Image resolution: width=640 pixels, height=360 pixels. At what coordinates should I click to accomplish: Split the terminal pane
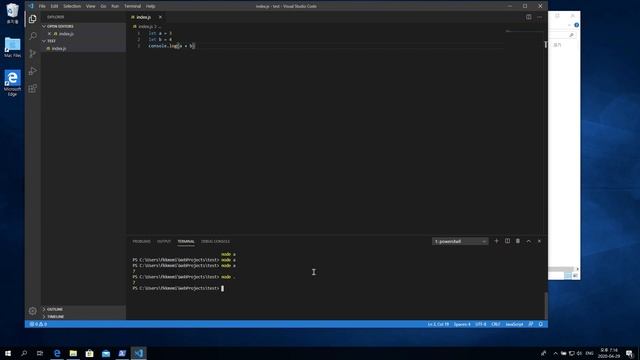(x=507, y=241)
